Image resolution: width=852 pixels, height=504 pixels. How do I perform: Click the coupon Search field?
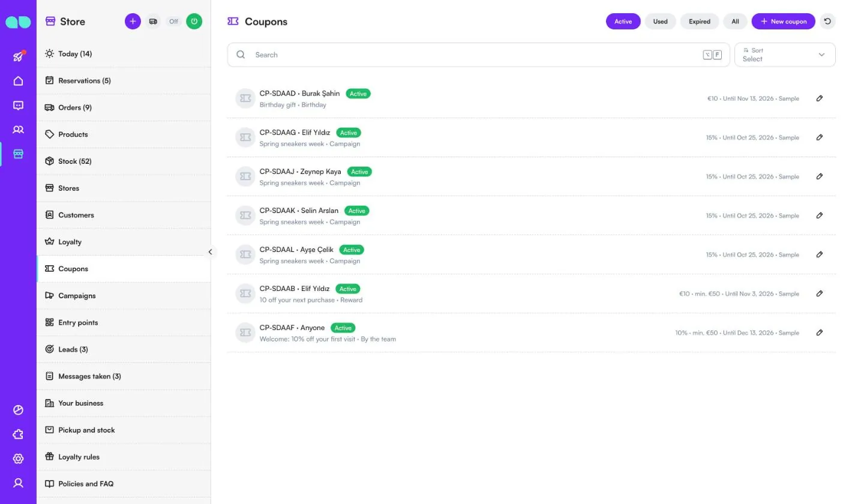pos(478,55)
